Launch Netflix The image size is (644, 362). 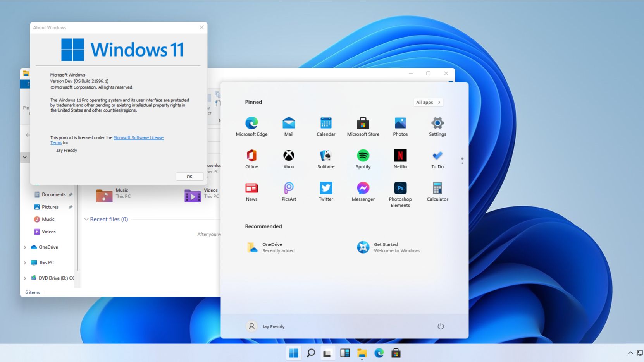click(400, 159)
